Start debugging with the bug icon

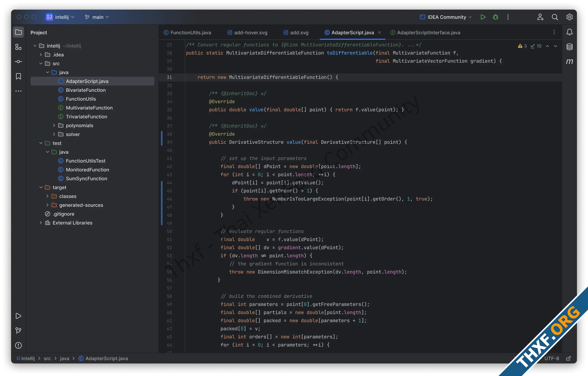coord(496,17)
